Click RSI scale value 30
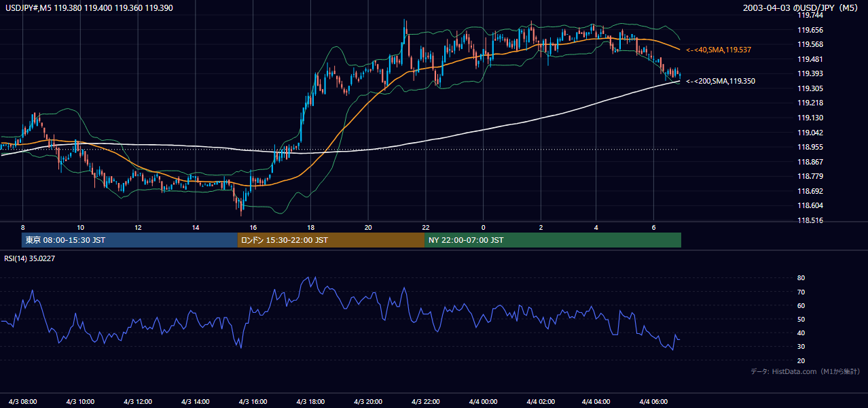 (801, 347)
